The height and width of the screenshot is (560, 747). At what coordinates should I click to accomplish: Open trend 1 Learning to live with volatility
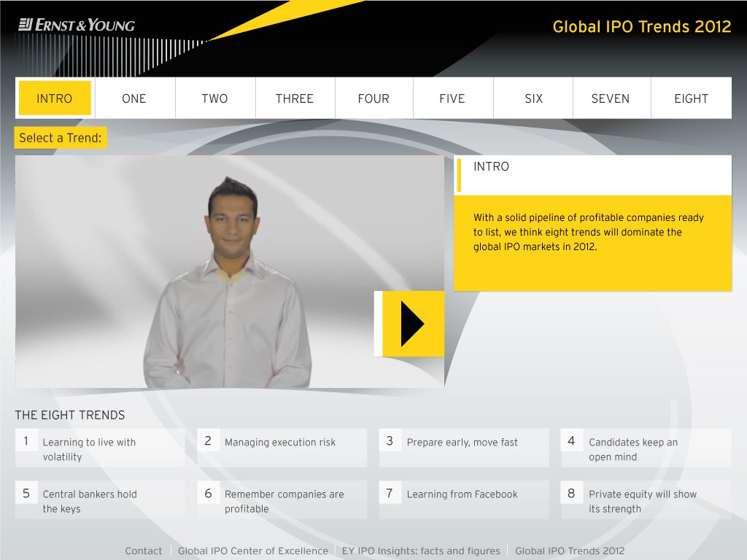pos(100,448)
